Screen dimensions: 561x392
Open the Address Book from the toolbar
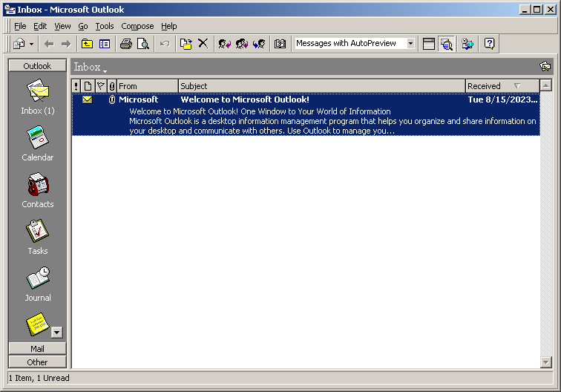tap(280, 44)
